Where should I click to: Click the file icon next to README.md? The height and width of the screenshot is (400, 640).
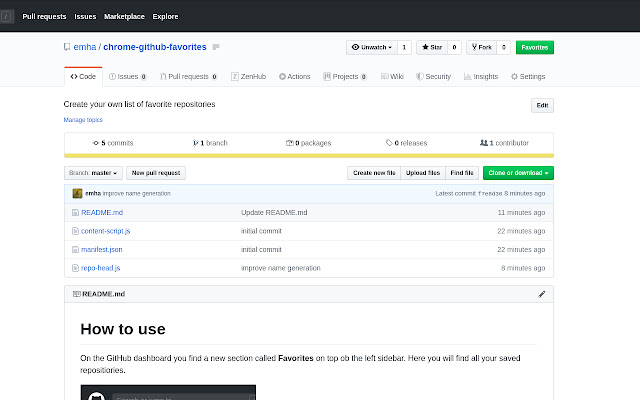coord(74,213)
